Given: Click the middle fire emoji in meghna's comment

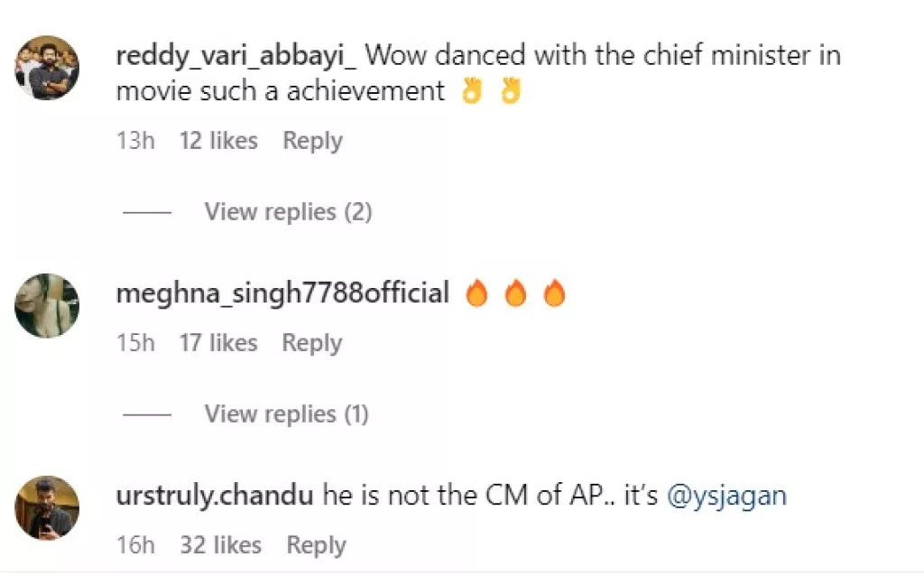Looking at the screenshot, I should 515,292.
